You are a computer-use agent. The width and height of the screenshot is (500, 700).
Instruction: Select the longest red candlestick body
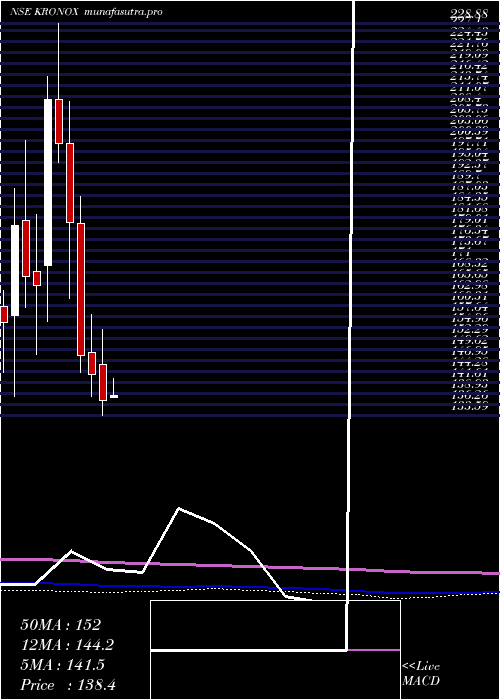click(81, 289)
